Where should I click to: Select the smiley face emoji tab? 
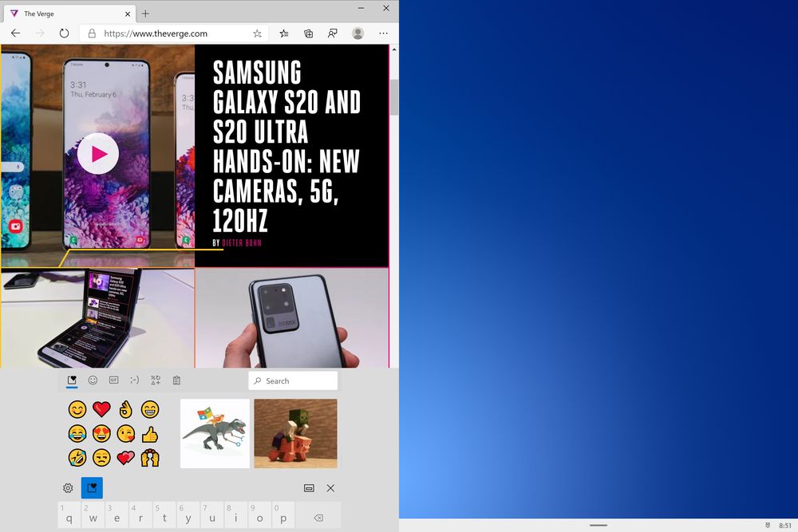(93, 380)
